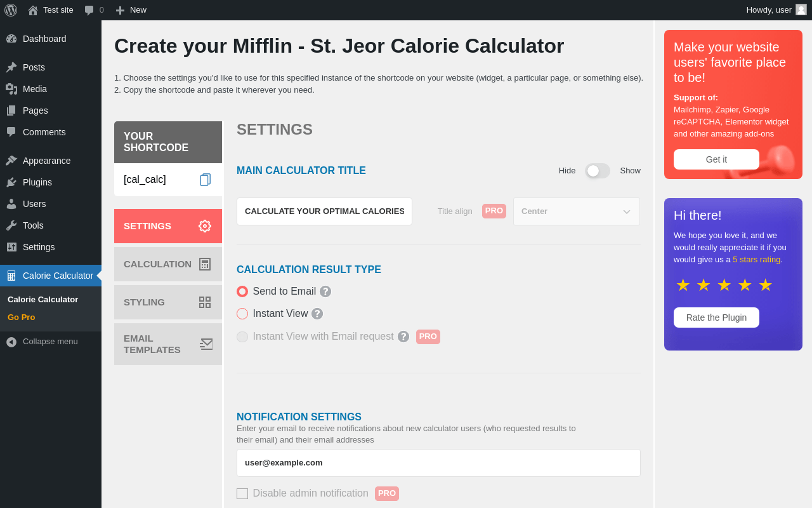Click the user avatar next to Howdy
812x508 pixels.
tap(801, 10)
